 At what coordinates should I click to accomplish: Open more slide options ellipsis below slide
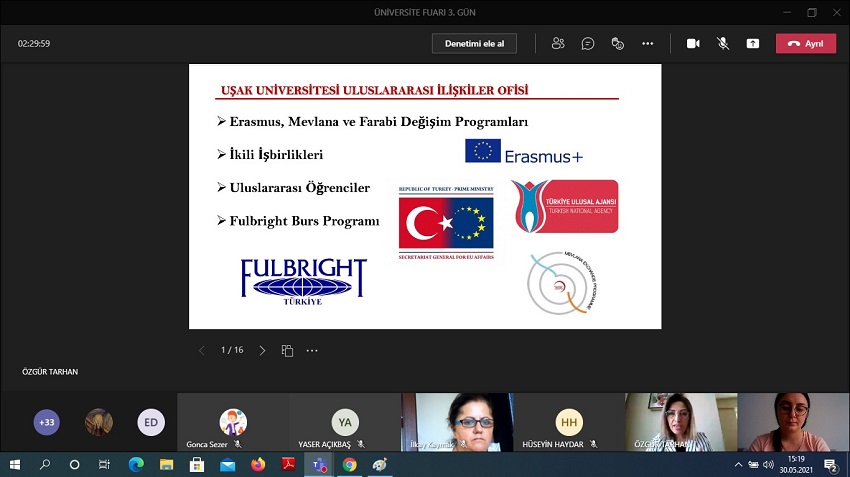312,351
